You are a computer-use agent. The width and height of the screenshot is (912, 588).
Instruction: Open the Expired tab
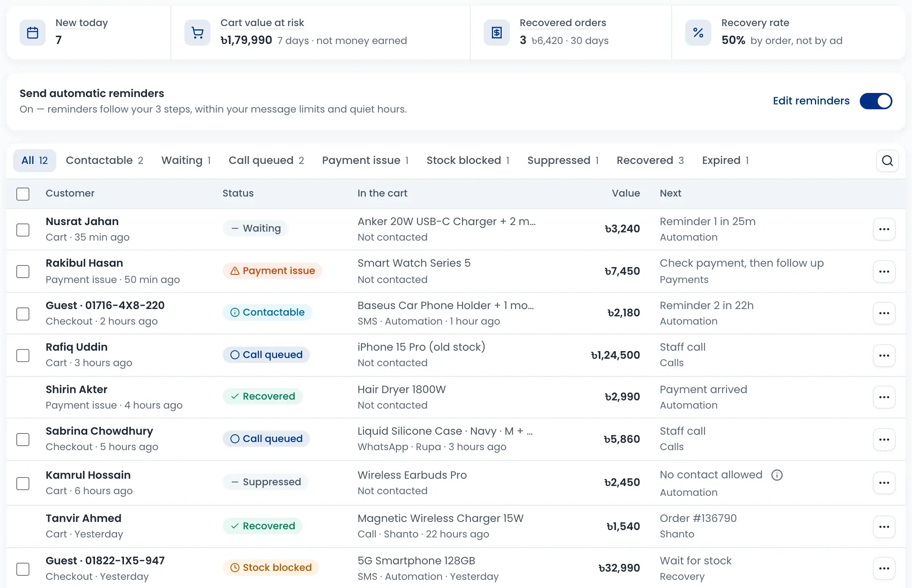coord(725,161)
